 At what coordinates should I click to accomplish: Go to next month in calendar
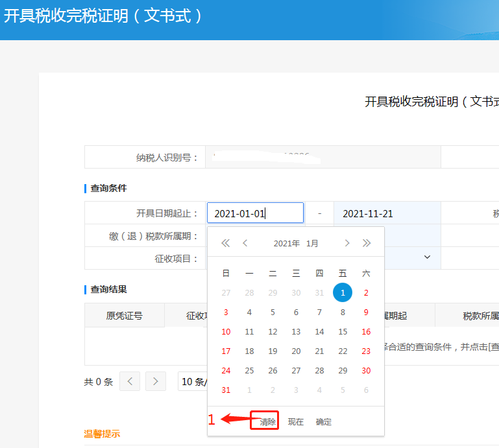coord(347,243)
